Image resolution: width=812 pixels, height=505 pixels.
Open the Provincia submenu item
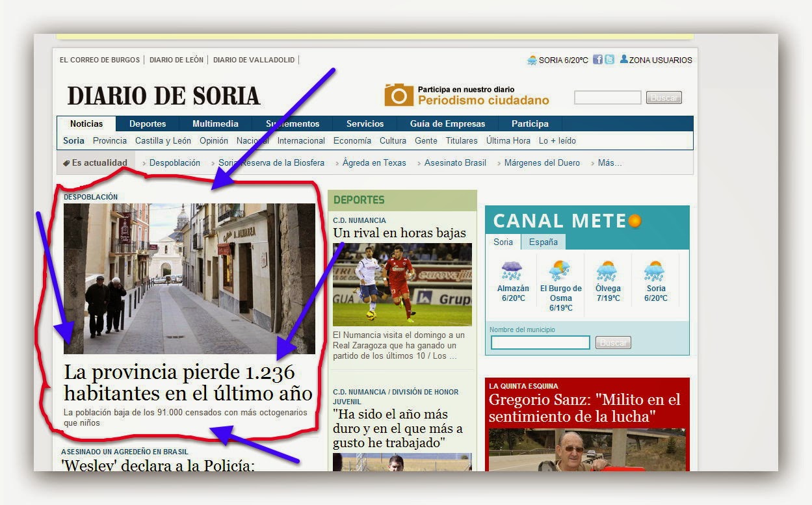[x=110, y=140]
